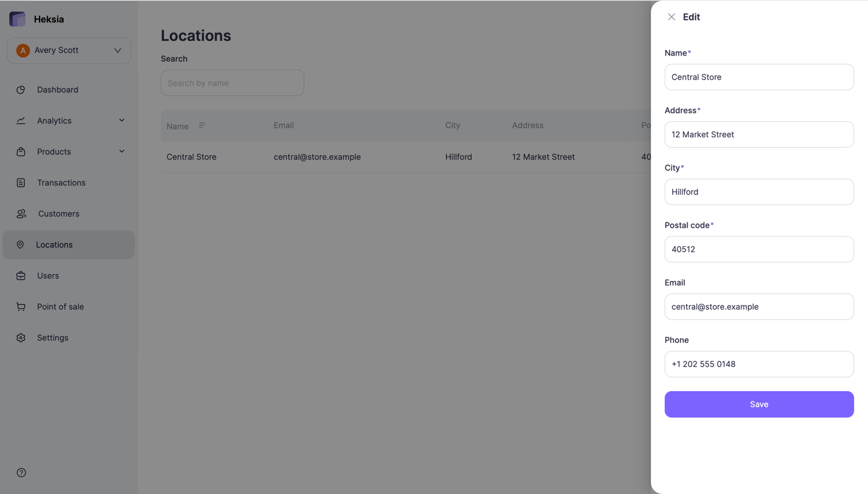Click the Settings gear icon
Screen dimensions: 868x494
pos(21,338)
